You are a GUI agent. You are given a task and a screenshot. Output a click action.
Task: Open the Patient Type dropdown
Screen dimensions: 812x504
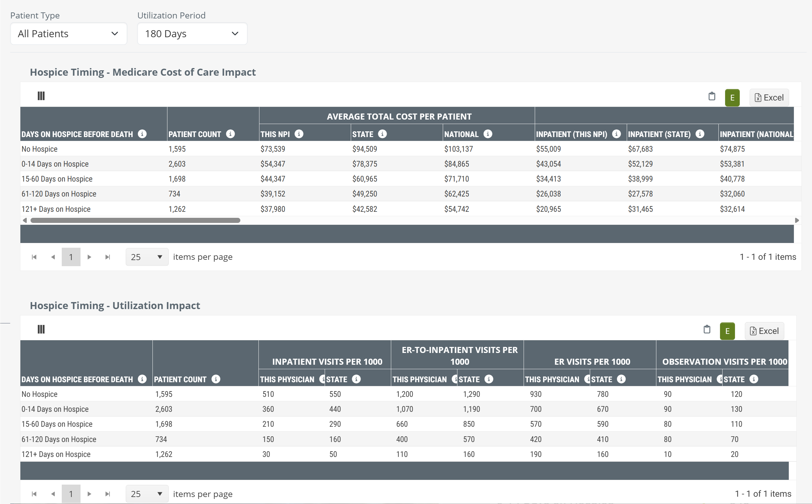tap(68, 34)
